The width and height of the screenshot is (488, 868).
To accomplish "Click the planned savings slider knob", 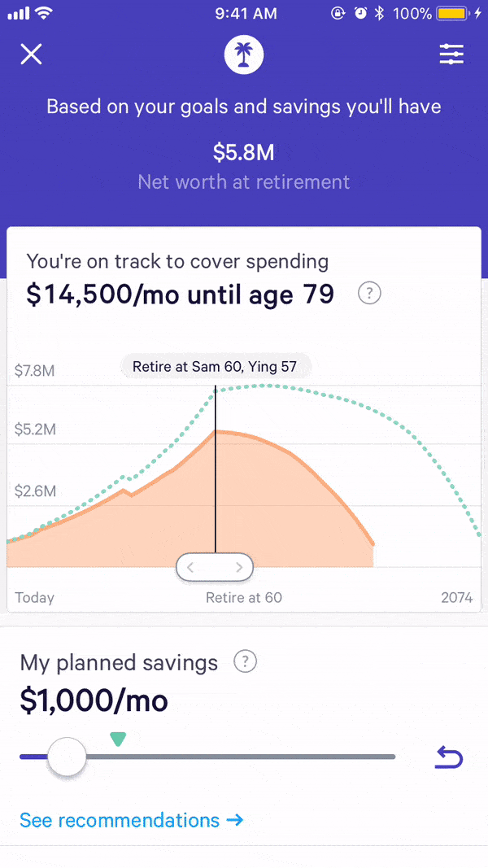I will (x=67, y=757).
